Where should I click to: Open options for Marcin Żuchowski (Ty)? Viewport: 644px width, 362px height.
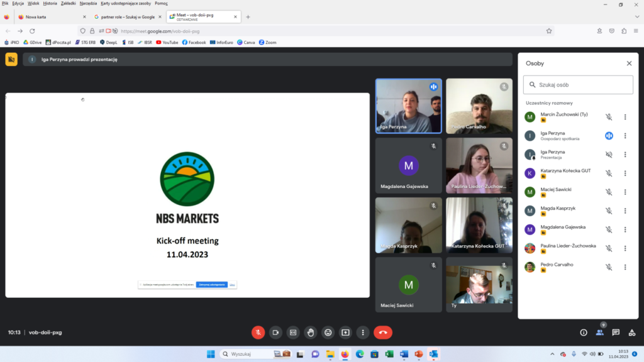(625, 117)
